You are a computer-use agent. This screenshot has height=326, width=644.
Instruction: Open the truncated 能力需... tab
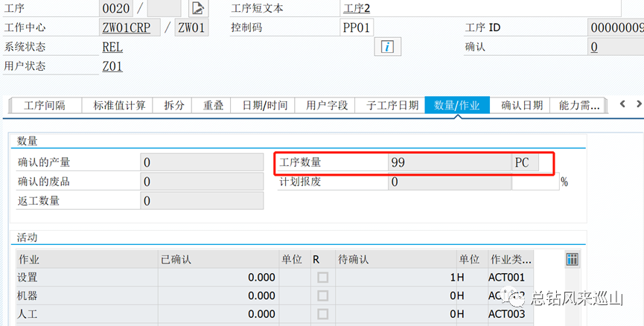[579, 106]
